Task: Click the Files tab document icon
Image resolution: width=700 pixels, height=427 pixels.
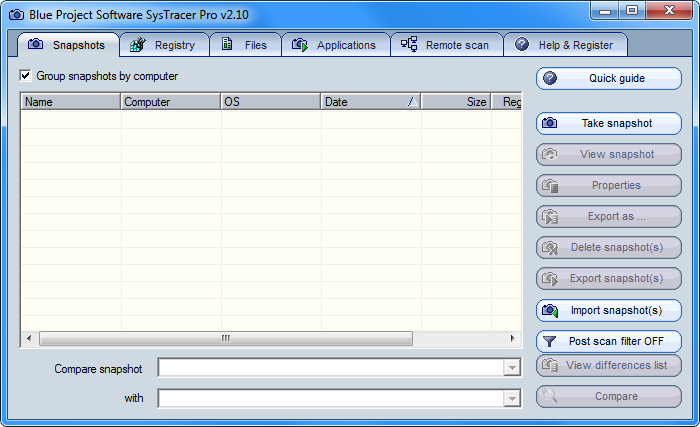Action: click(x=227, y=44)
